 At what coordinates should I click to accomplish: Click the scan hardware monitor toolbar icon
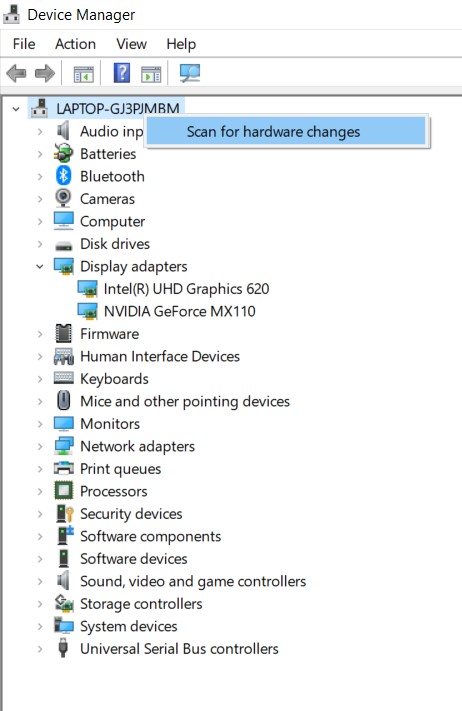[190, 73]
